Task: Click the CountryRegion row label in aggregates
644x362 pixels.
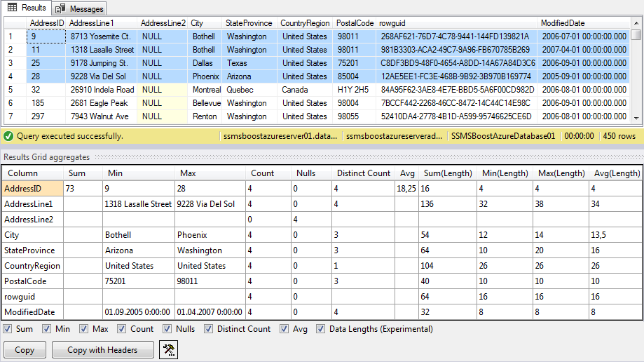Action: pos(32,266)
